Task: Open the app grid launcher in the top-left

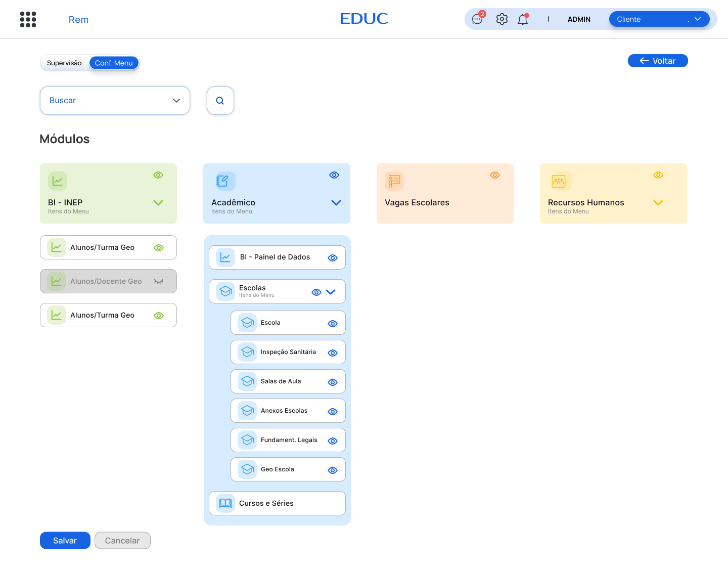Action: (28, 19)
